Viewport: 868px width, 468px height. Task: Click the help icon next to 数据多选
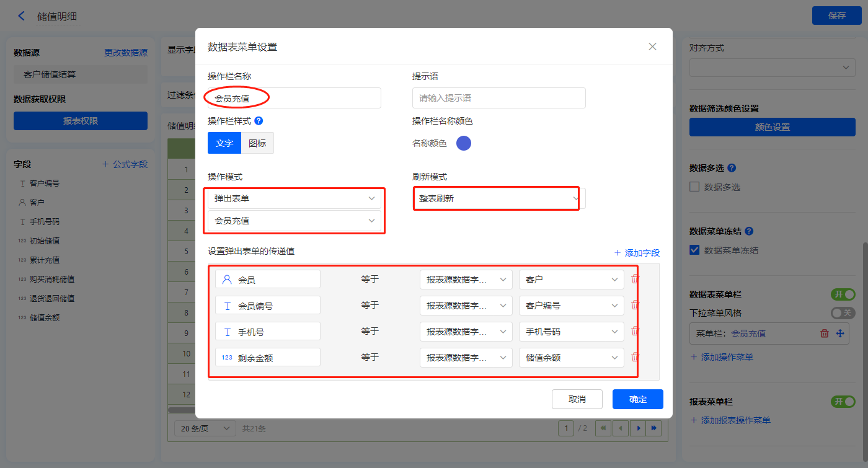point(732,168)
